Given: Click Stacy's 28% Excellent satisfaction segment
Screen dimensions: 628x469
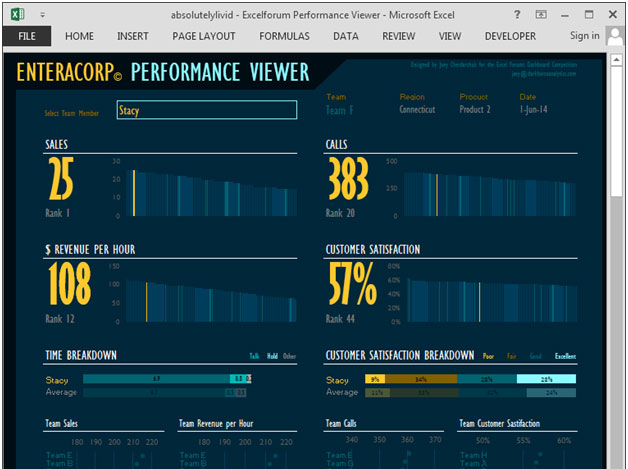Looking at the screenshot, I should tap(546, 379).
